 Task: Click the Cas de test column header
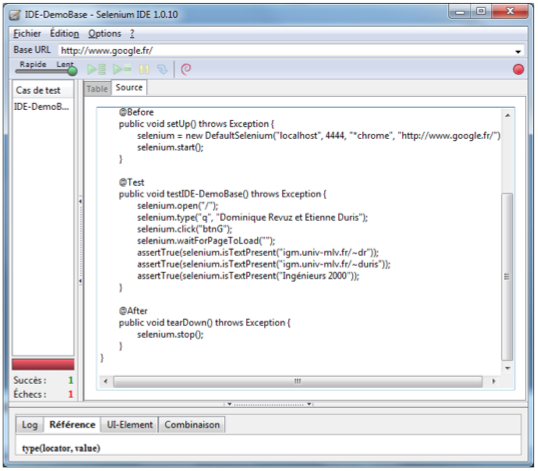(43, 90)
